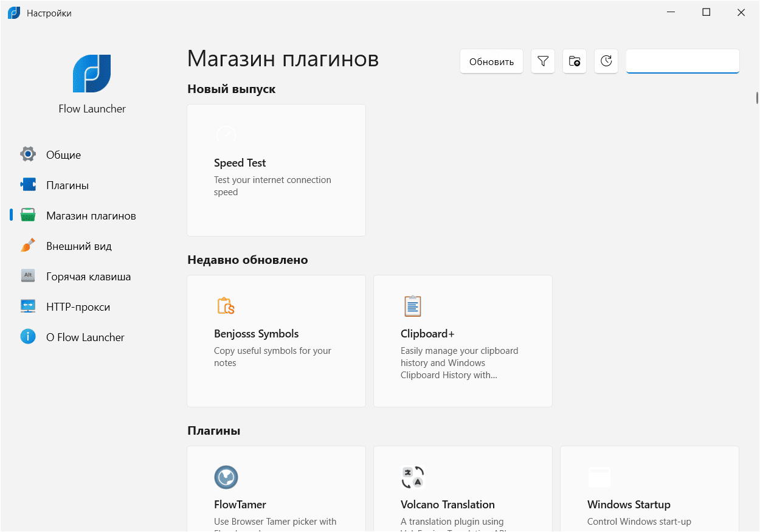Click the Внешний вид paintbrush icon
Viewport: 760px width, 532px height.
click(28, 246)
